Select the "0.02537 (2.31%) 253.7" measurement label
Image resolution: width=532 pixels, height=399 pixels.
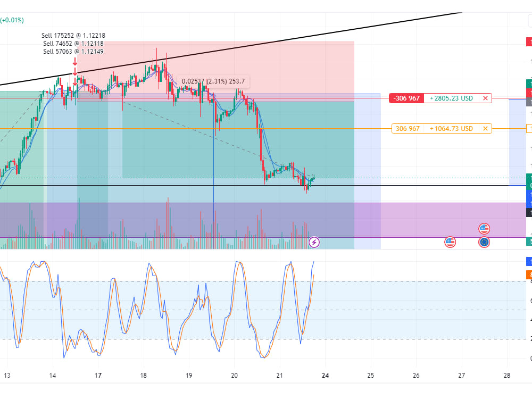click(x=213, y=81)
